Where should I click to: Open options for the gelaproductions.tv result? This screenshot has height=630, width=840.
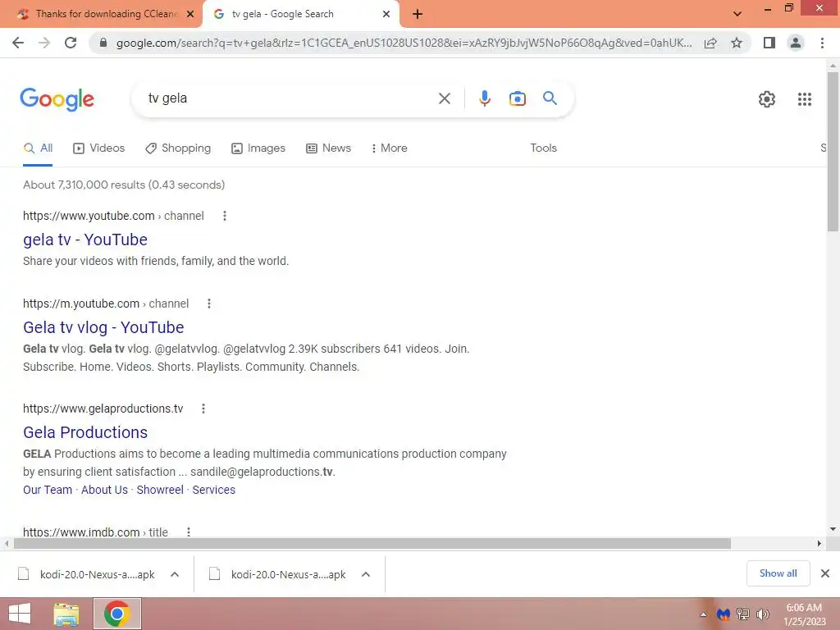click(x=203, y=409)
